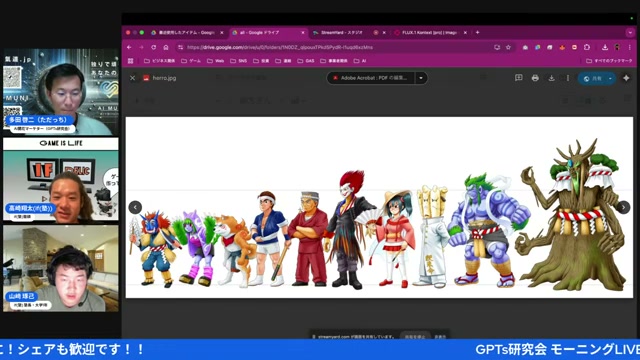Screen dimensions: 640x360
Task: Open the browser home page icon
Action: [166, 47]
